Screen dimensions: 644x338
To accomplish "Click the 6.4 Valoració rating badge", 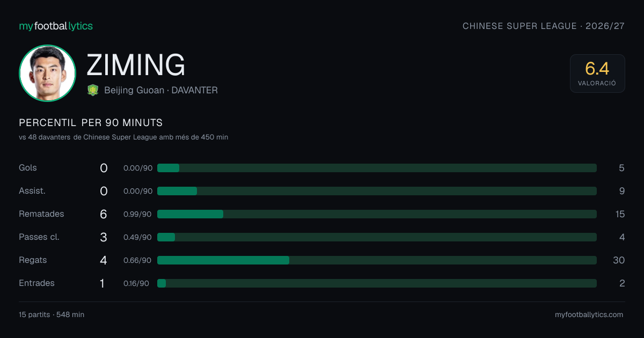I will [x=597, y=74].
